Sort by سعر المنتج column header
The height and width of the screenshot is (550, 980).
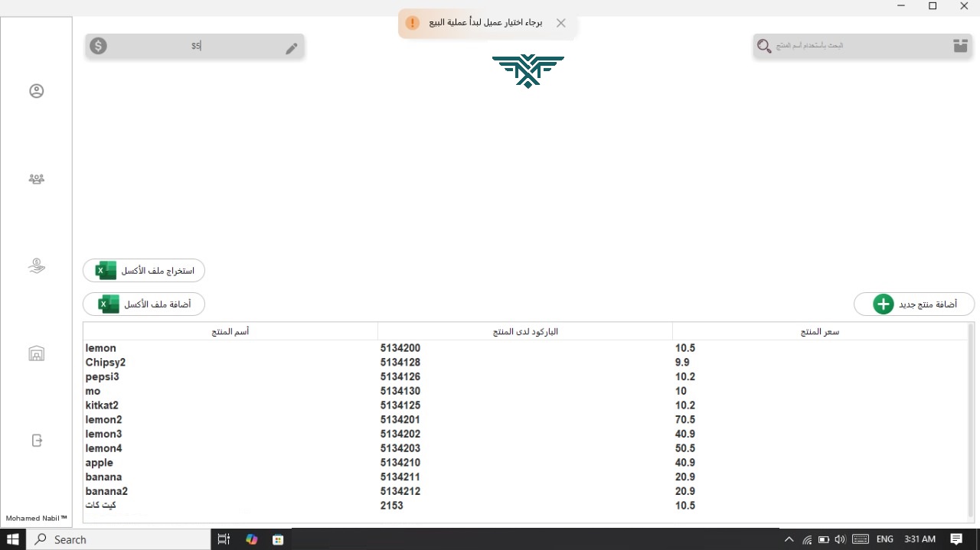(820, 331)
